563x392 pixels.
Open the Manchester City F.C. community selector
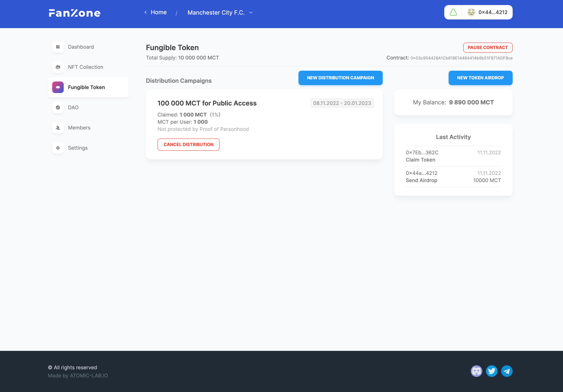tap(220, 12)
